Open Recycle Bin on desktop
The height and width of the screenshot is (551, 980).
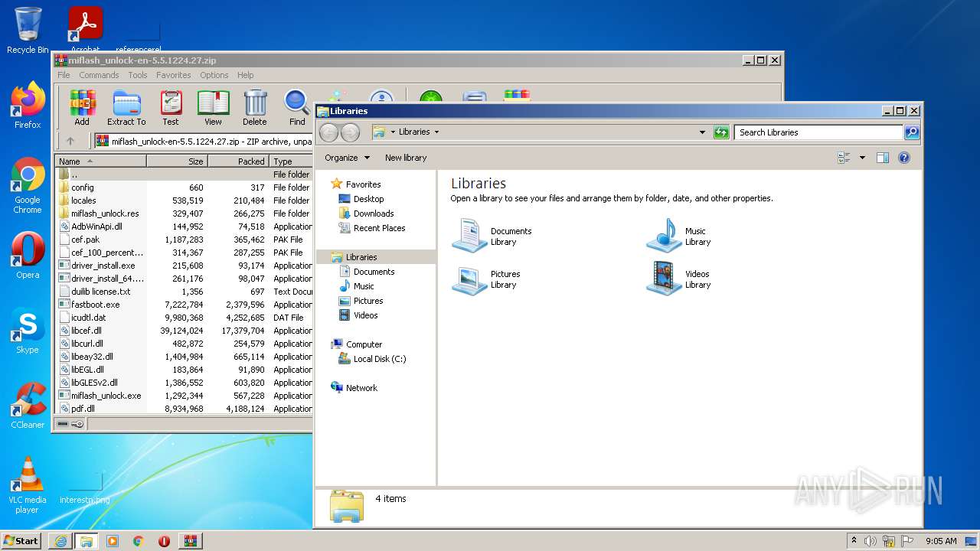coord(28,31)
